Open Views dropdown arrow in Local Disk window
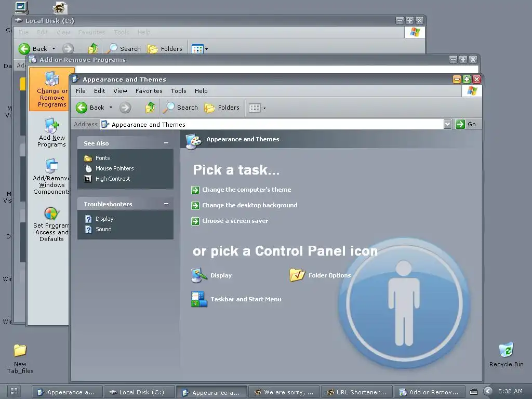 pyautogui.click(x=206, y=49)
